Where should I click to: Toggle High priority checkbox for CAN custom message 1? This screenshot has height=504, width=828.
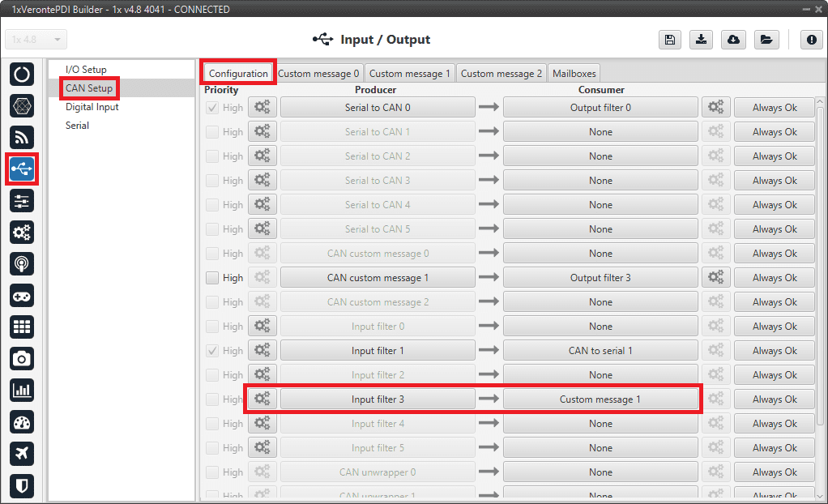[212, 278]
